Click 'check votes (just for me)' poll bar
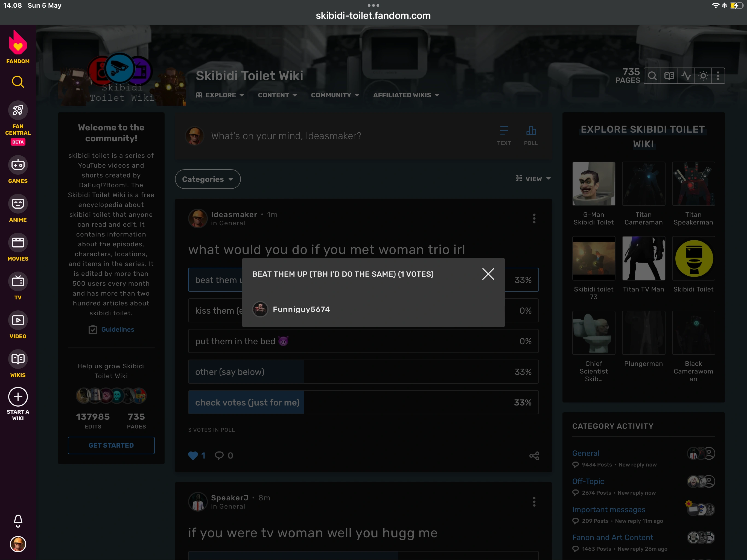The height and width of the screenshot is (560, 747). click(x=363, y=402)
